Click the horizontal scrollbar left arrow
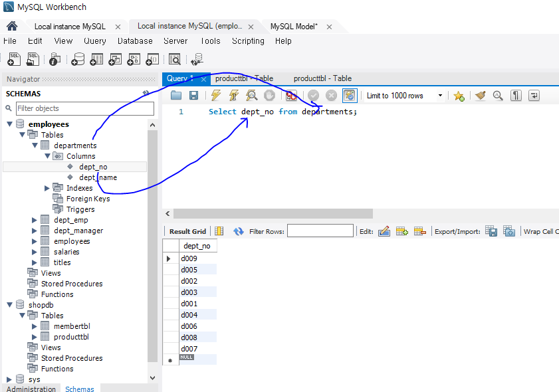The height and width of the screenshot is (392, 559). (168, 213)
